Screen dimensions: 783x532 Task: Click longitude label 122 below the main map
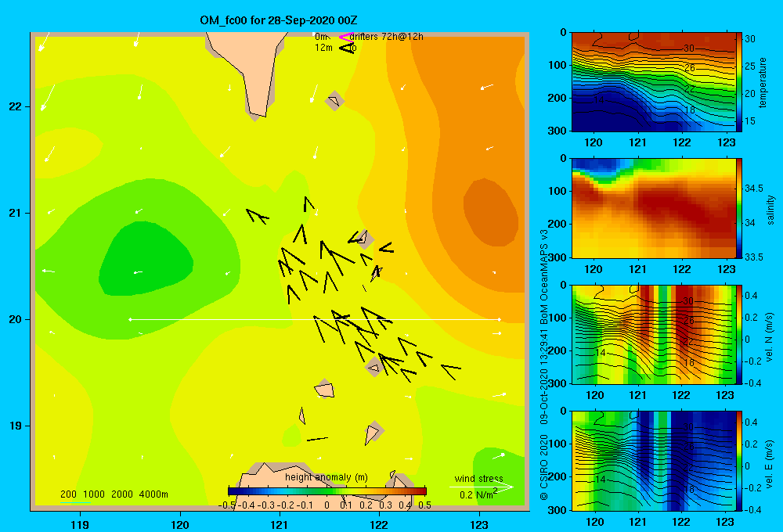(379, 524)
